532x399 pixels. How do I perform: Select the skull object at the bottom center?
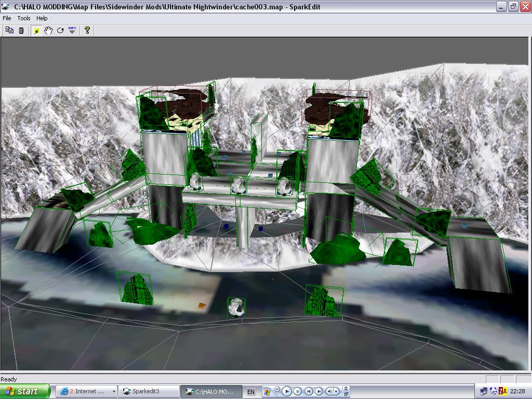236,308
